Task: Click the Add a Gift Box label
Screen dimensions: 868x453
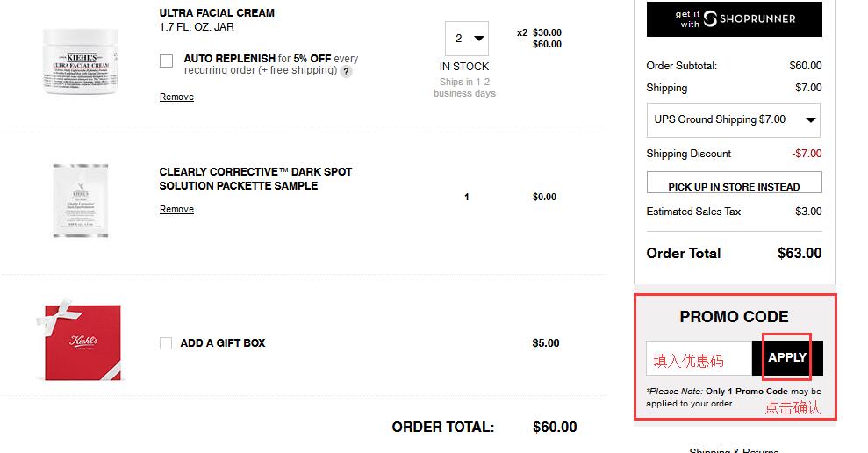Action: point(223,343)
